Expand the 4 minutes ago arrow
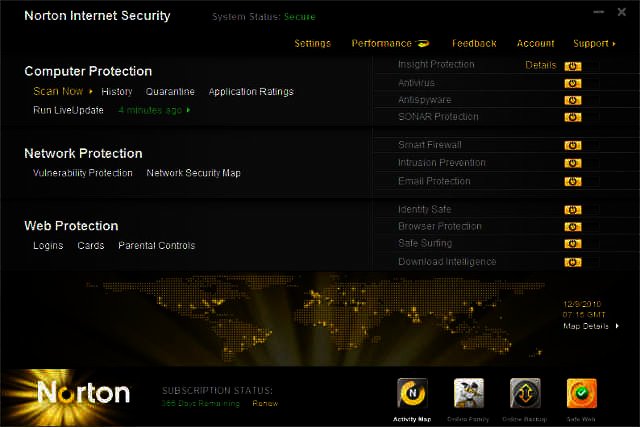The image size is (640, 427). coord(188,110)
